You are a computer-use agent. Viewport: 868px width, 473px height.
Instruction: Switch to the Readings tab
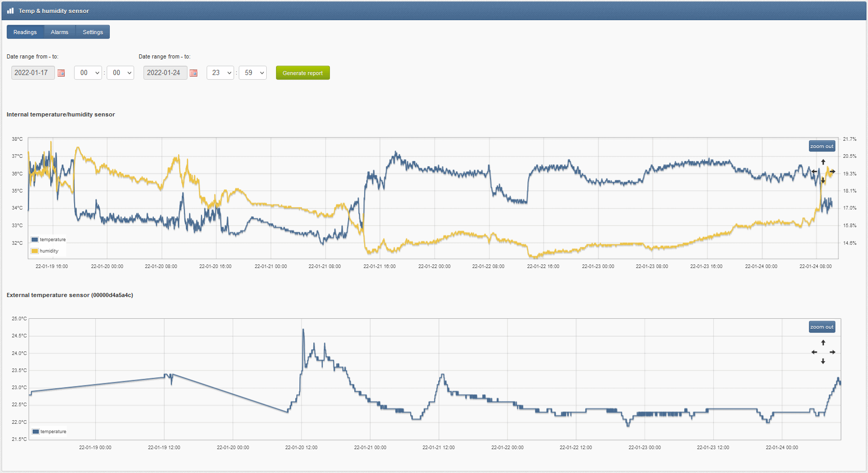[25, 32]
